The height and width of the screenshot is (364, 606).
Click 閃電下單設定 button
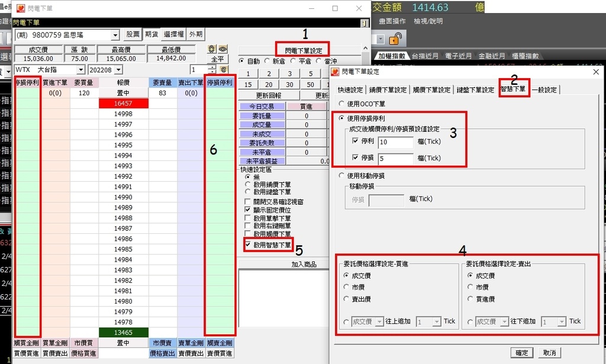coord(304,51)
